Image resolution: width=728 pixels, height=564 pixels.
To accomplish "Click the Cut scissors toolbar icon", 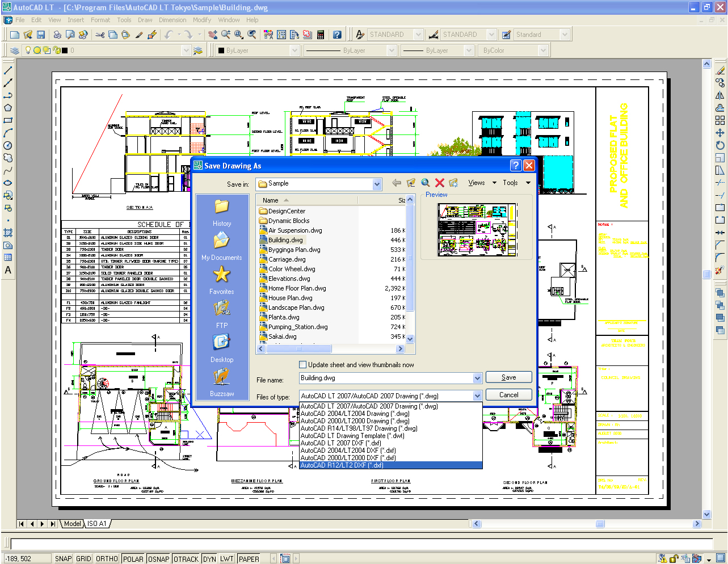I will pyautogui.click(x=100, y=35).
